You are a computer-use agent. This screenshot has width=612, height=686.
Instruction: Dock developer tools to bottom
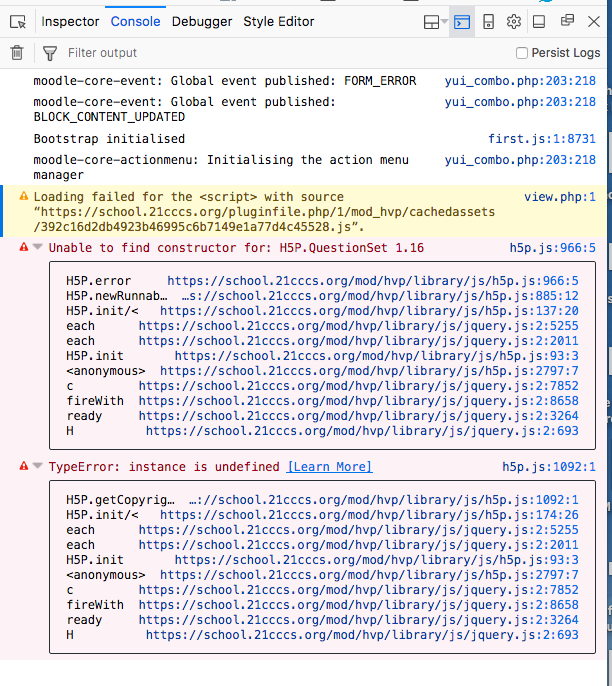tap(539, 21)
